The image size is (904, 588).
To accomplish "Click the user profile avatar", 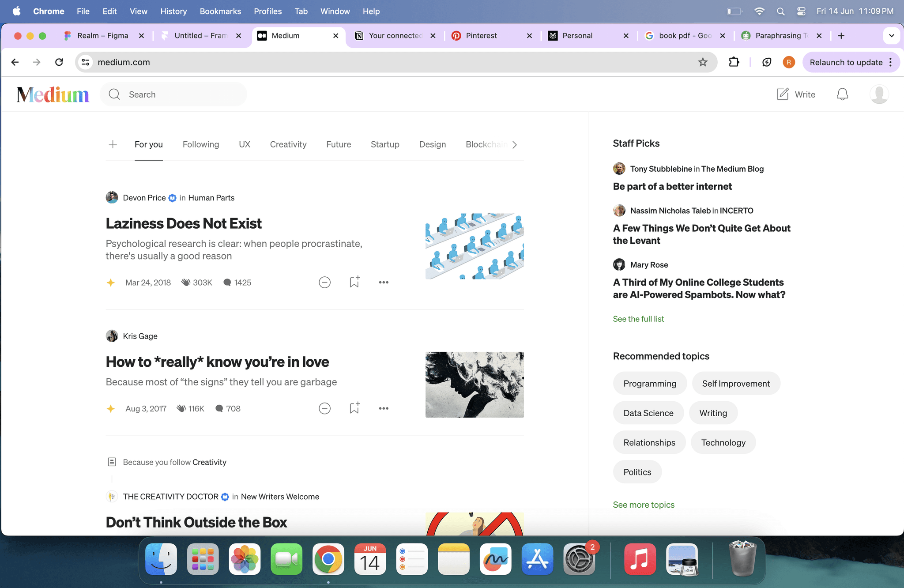I will [879, 94].
